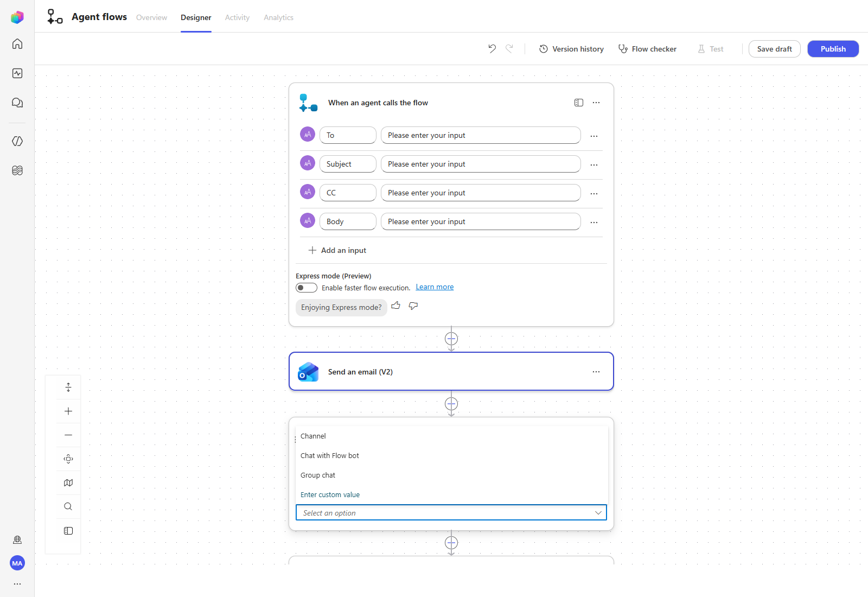The image size is (868, 597).
Task: Select the Group chat option
Action: click(452, 475)
